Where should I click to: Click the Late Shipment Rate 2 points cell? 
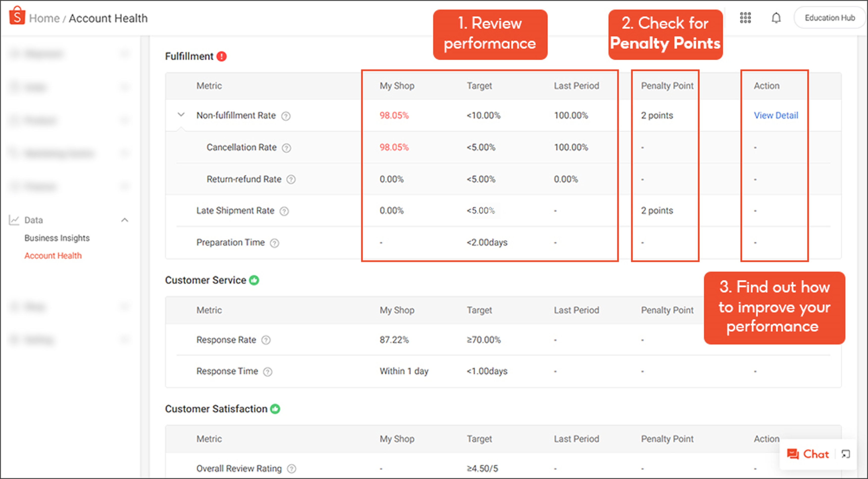point(657,210)
